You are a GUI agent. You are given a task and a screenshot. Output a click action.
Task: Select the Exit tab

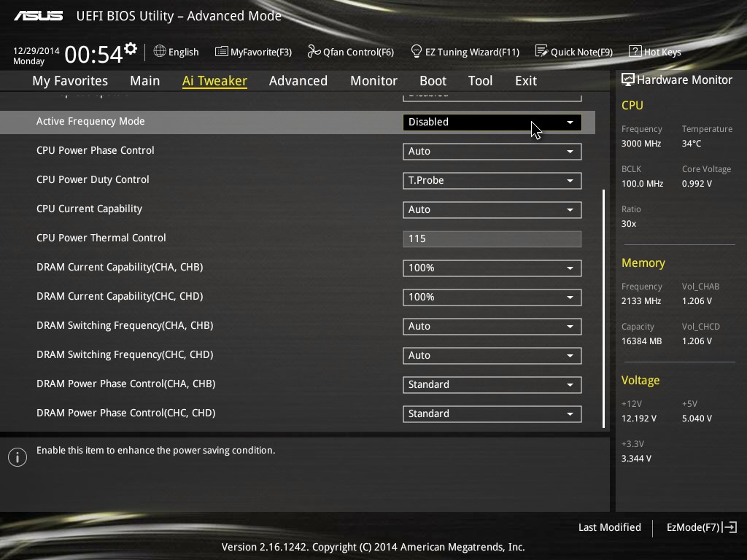click(x=526, y=81)
